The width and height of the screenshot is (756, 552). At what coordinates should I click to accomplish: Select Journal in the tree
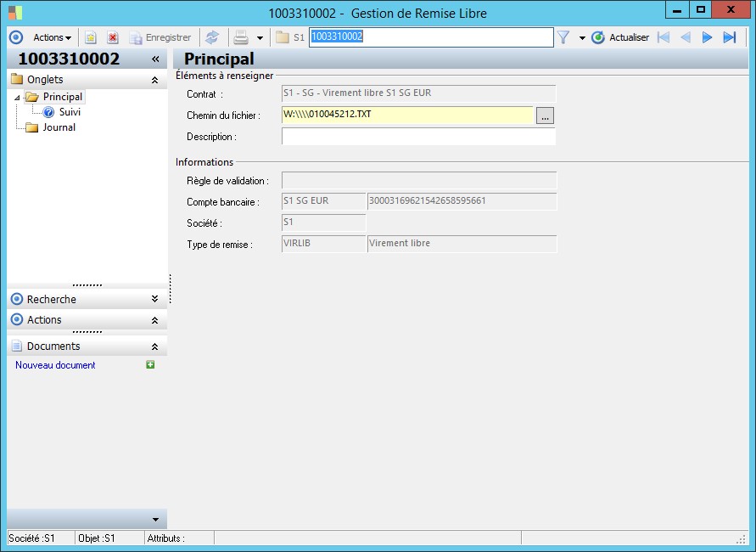click(x=59, y=127)
